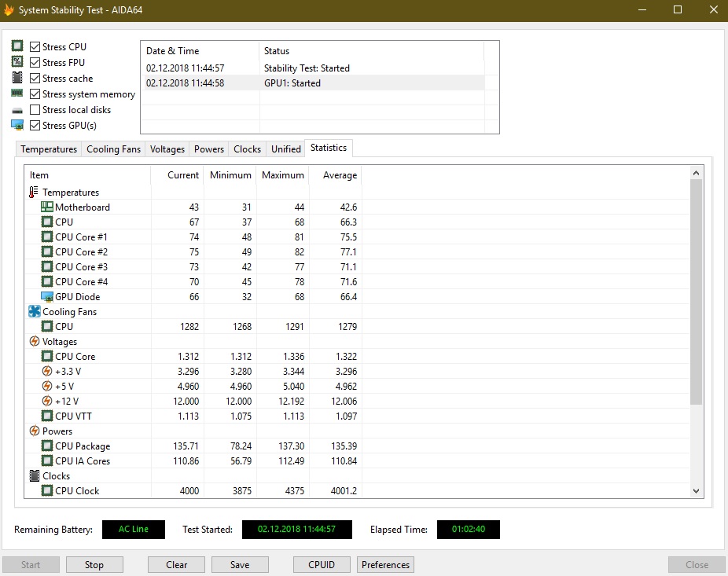Click the +12 V bolt icon
Screen dimensions: 728x576
[x=47, y=401]
